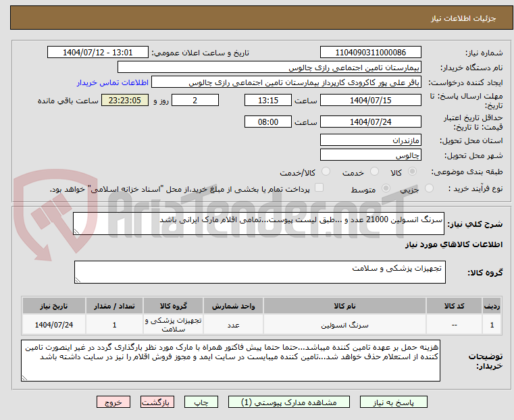Click the remaining time counter 23:23:05

coord(125,100)
